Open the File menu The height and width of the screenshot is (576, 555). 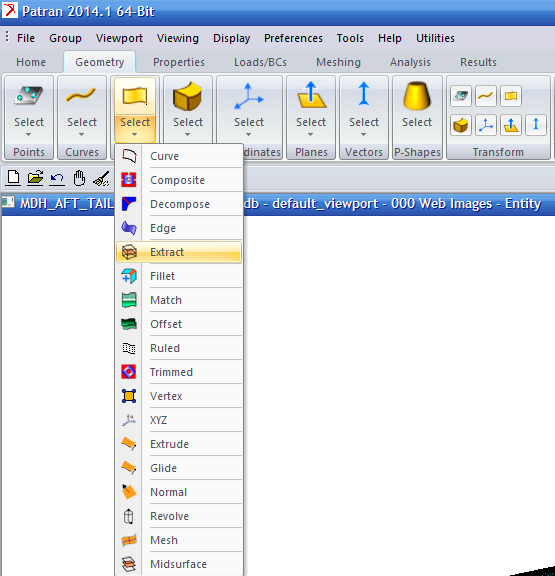(x=26, y=38)
